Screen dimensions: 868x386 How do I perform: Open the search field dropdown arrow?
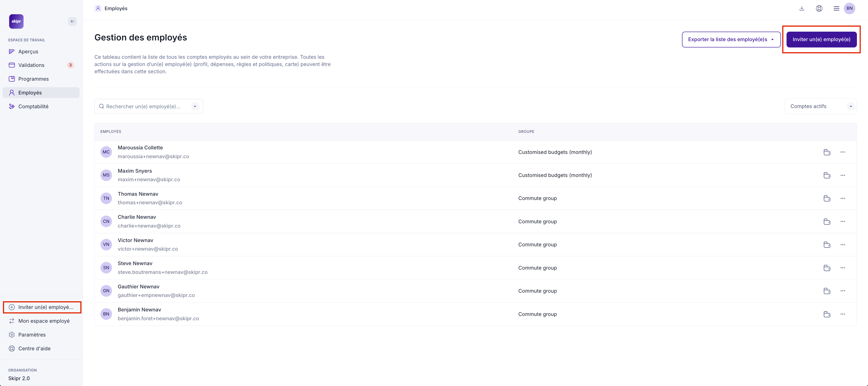coord(195,106)
